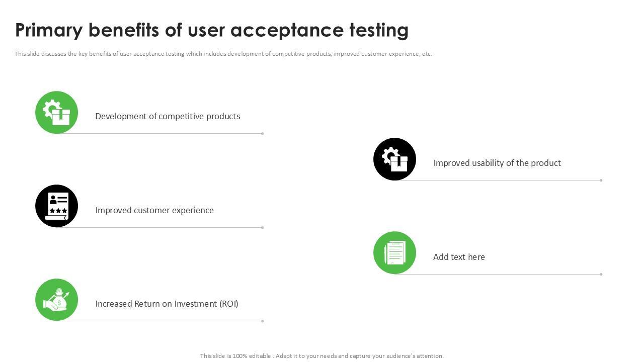Select the slide title 'Primary benefits of user acceptance testing'

pyautogui.click(x=212, y=30)
